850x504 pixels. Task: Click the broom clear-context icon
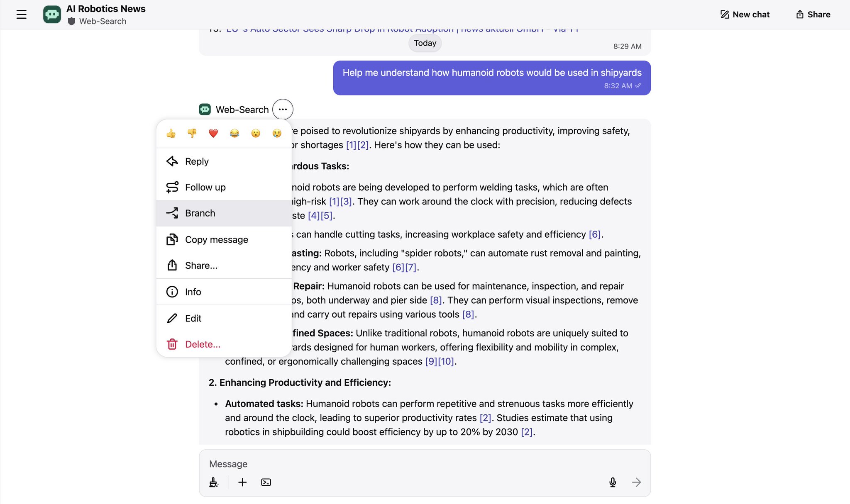click(x=214, y=482)
